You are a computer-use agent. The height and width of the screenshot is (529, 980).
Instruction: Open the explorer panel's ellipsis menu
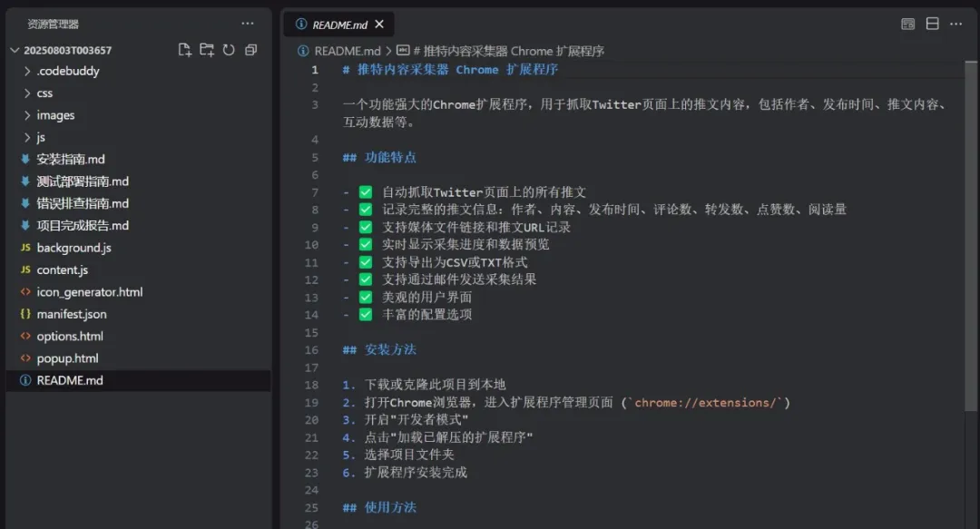click(248, 24)
